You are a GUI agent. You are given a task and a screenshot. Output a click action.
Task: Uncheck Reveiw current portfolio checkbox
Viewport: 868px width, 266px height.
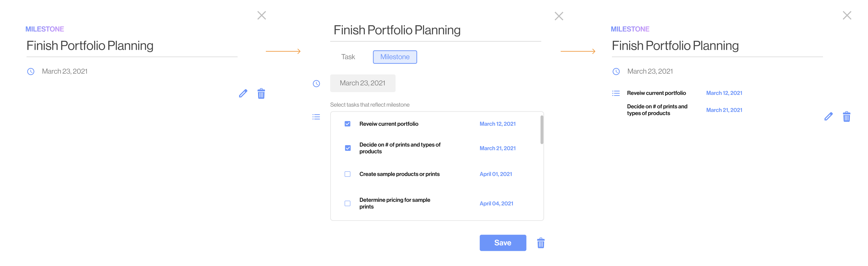pyautogui.click(x=347, y=124)
